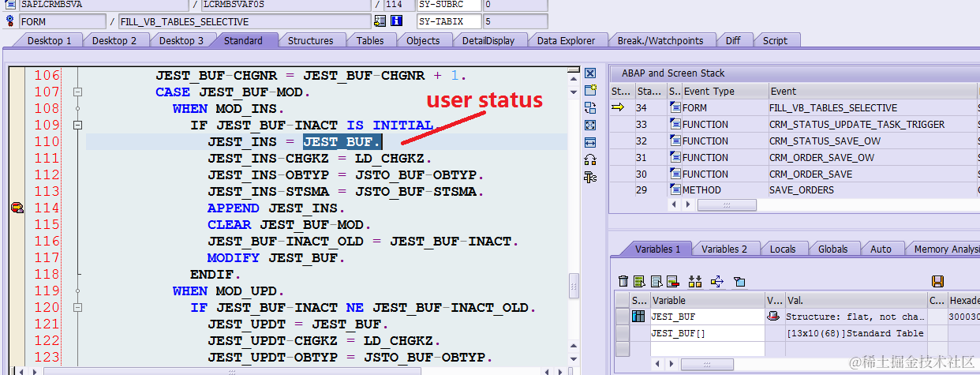Click the table structure icon beside JEST_BUF

click(638, 317)
